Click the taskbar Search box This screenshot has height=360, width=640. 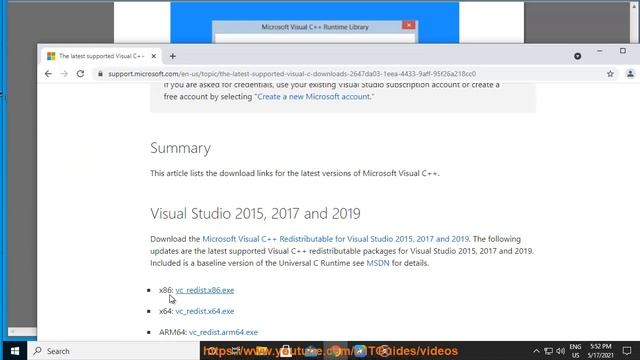tap(113, 351)
